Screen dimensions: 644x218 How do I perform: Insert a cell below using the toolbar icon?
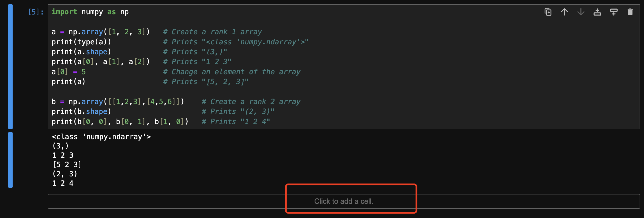[x=614, y=12]
